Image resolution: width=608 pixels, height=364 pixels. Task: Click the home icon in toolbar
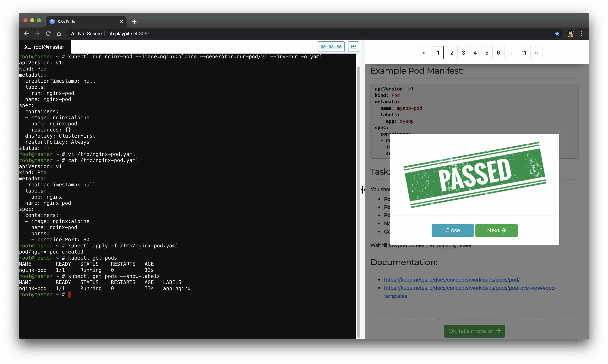59,34
